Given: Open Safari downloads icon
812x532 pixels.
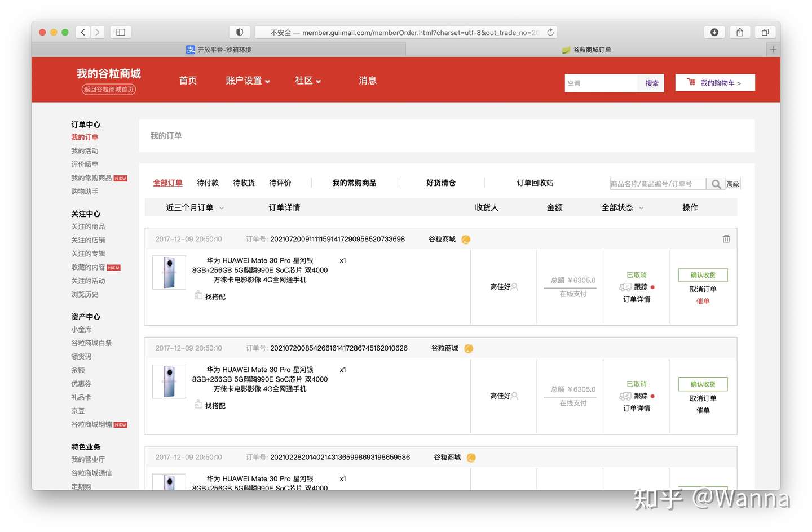Looking at the screenshot, I should (714, 32).
